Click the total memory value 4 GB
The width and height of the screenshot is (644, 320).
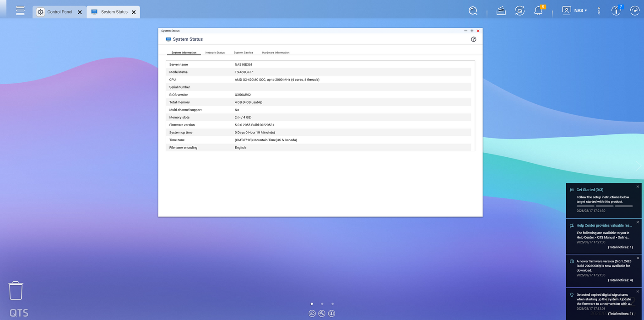(249, 102)
